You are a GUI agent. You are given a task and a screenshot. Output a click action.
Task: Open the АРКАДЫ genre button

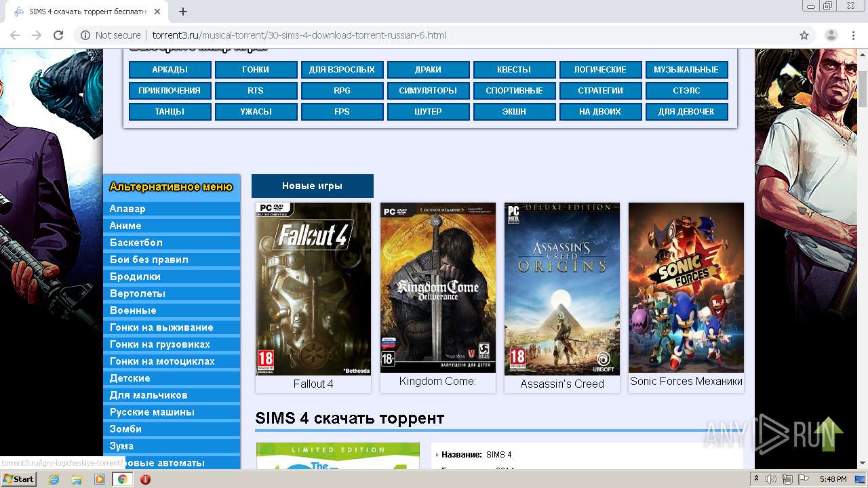(170, 70)
